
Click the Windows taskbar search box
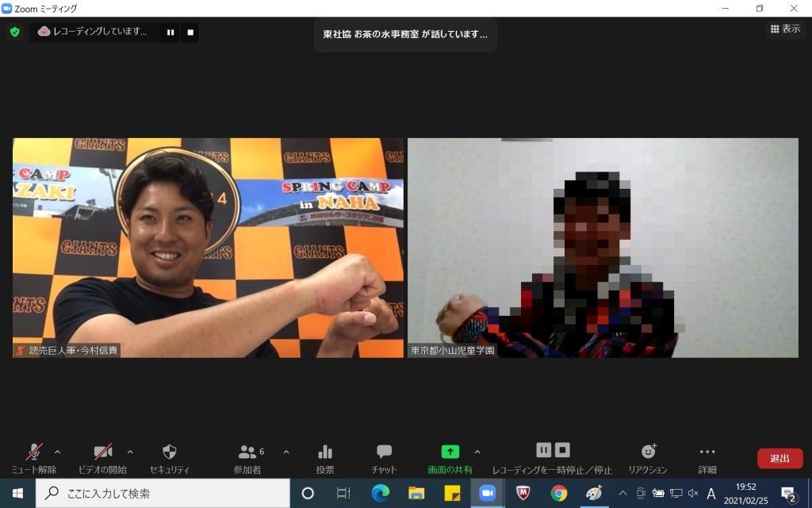163,494
